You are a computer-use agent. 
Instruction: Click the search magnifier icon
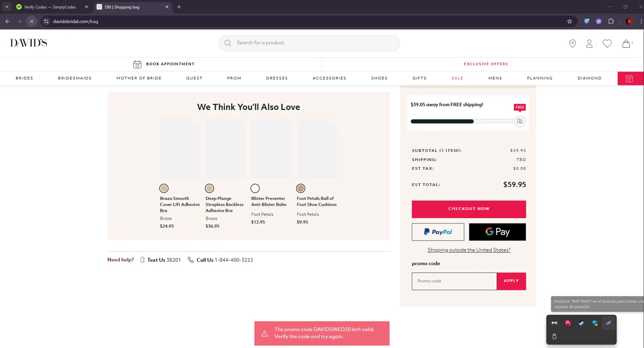228,43
